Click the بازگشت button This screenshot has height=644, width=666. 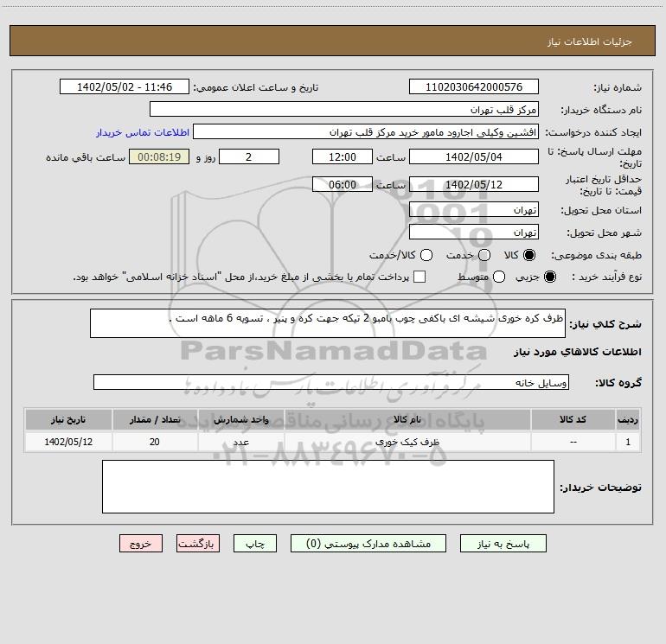(x=198, y=544)
